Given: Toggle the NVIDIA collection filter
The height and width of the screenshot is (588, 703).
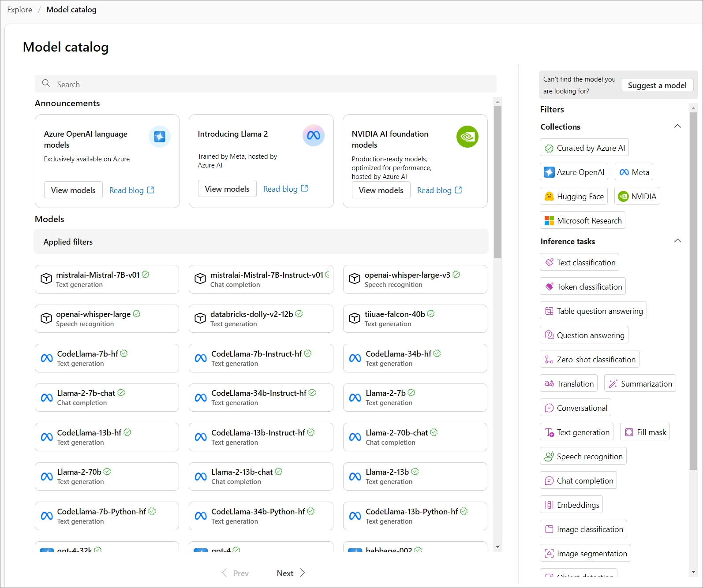Looking at the screenshot, I should 637,196.
